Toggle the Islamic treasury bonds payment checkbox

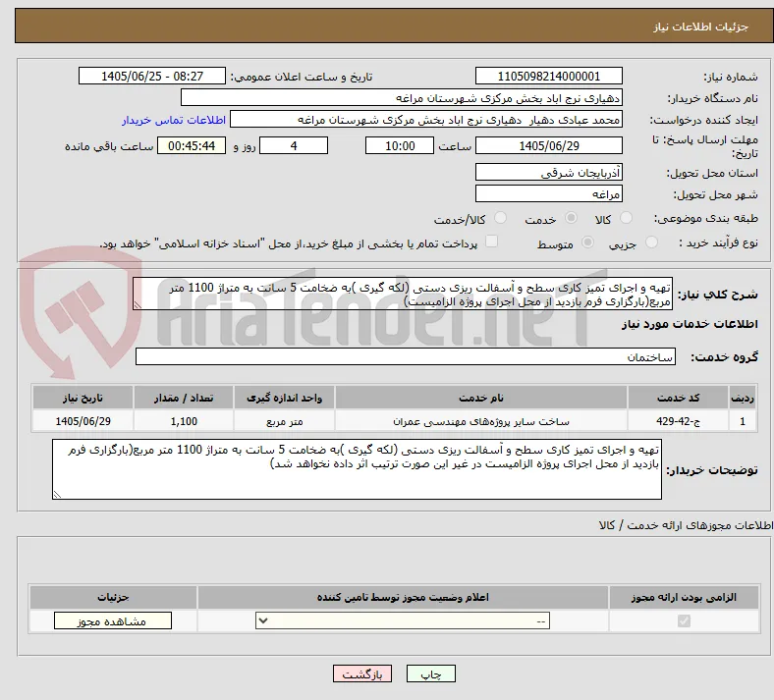[x=492, y=242]
